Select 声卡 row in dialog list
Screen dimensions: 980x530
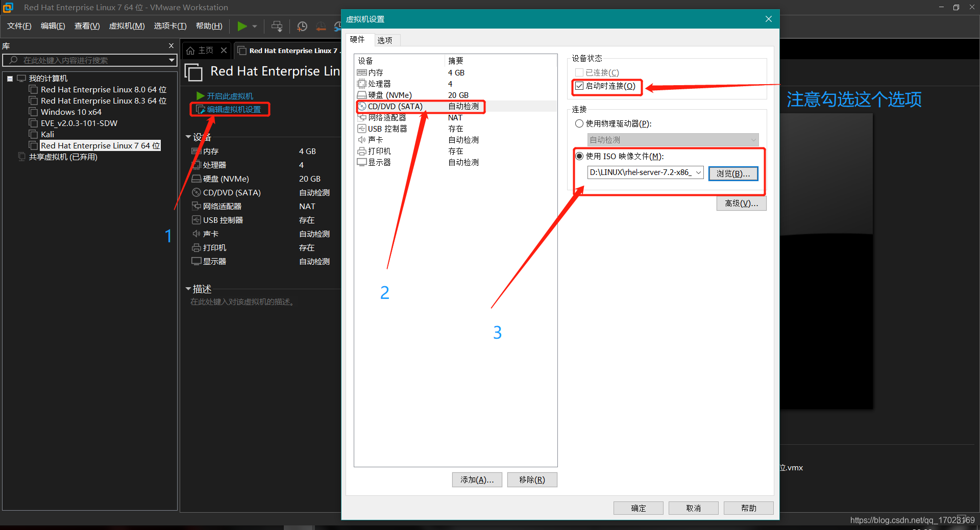pos(455,140)
